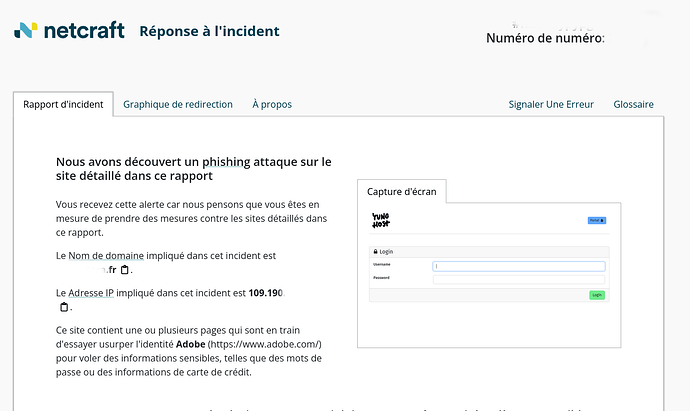The width and height of the screenshot is (690, 411).
Task: Select the Capture d'écran tab
Action: click(x=402, y=191)
